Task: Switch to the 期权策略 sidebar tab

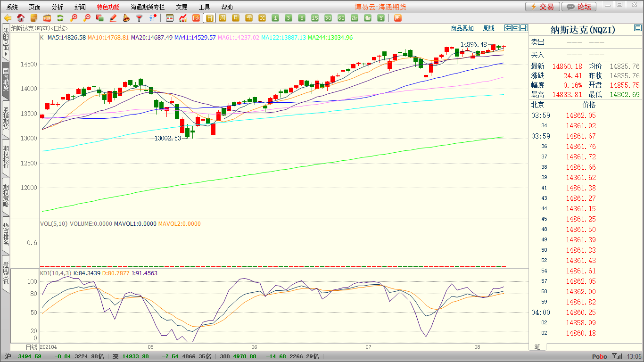Action: click(6, 196)
